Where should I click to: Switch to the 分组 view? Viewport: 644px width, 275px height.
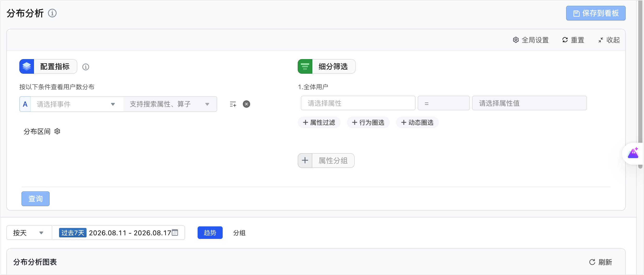coord(239,233)
